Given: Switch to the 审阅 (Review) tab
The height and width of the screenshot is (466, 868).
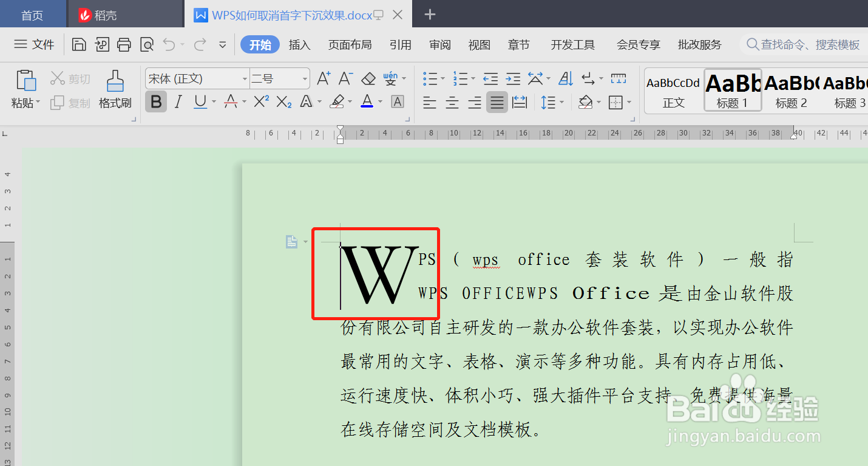Looking at the screenshot, I should click(440, 45).
